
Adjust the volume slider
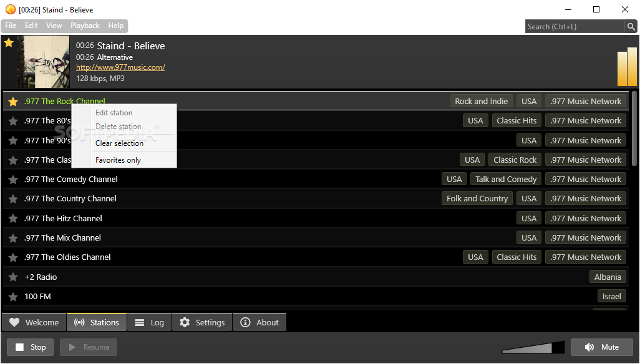click(x=533, y=347)
